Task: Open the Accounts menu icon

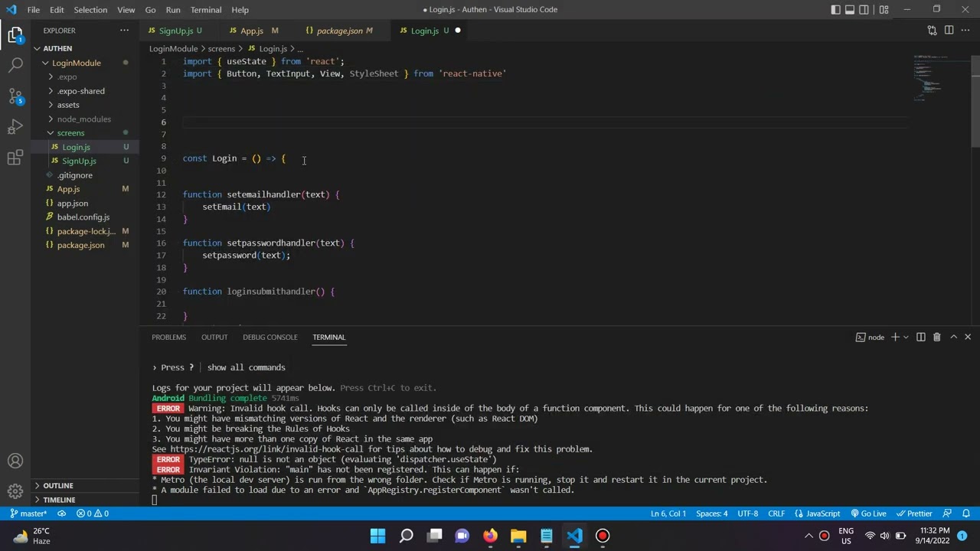Action: [15, 461]
